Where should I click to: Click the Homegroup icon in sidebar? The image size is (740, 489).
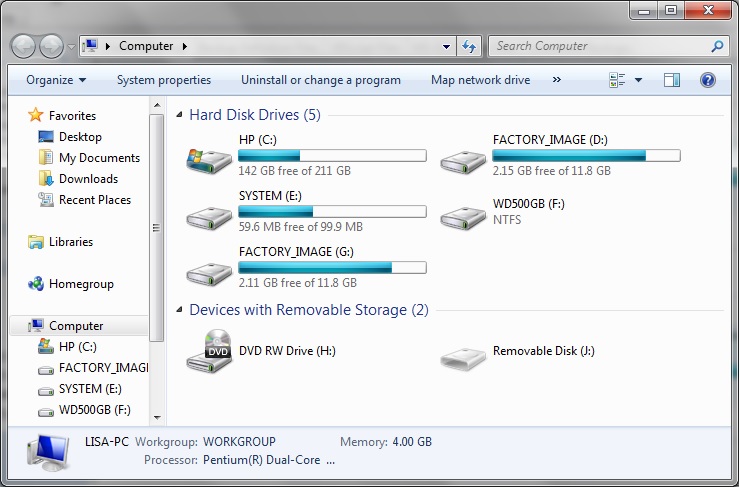point(36,284)
